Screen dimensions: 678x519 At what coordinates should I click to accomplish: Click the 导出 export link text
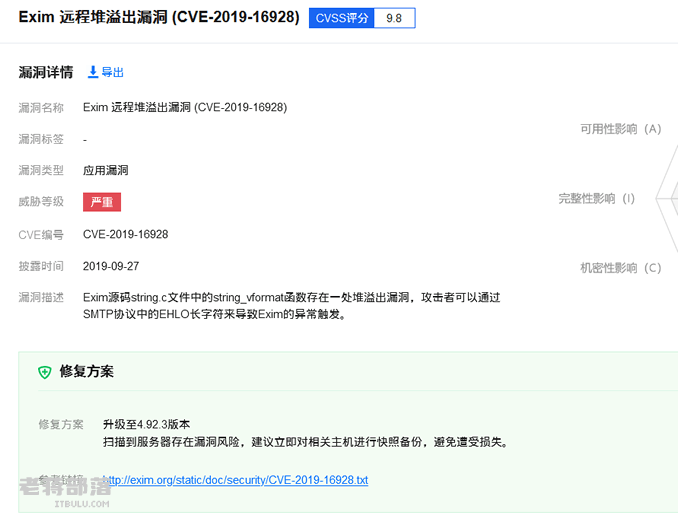click(112, 72)
